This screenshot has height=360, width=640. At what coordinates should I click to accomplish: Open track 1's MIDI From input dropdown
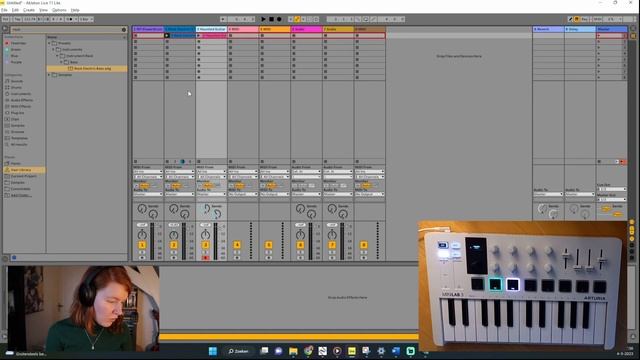coord(148,172)
